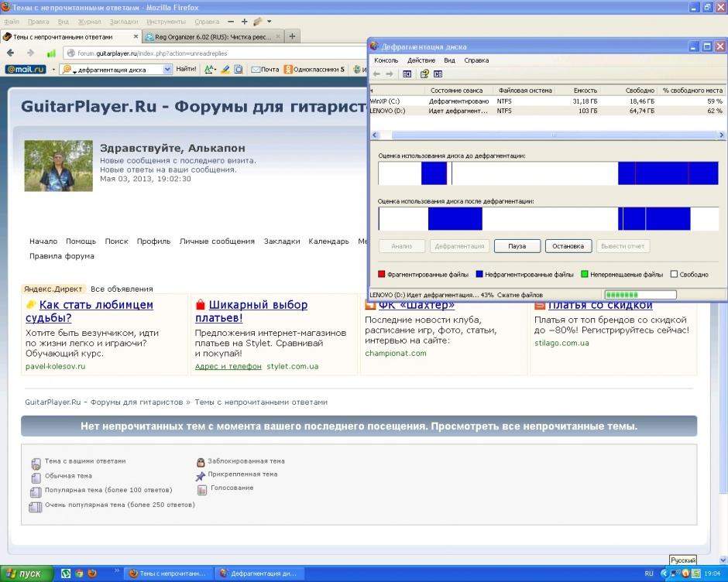The height and width of the screenshot is (582, 728).
Task: Click the Остановка button
Action: click(x=568, y=246)
